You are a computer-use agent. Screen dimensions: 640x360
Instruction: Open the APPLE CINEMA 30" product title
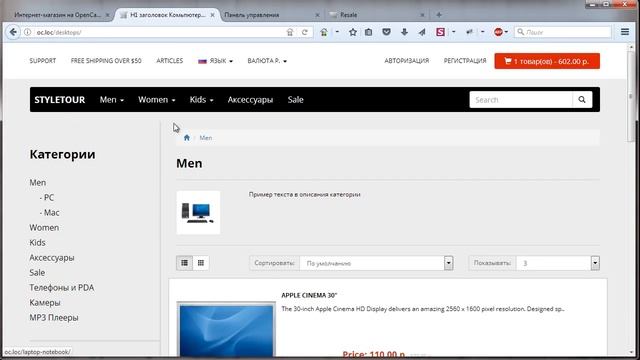click(309, 295)
